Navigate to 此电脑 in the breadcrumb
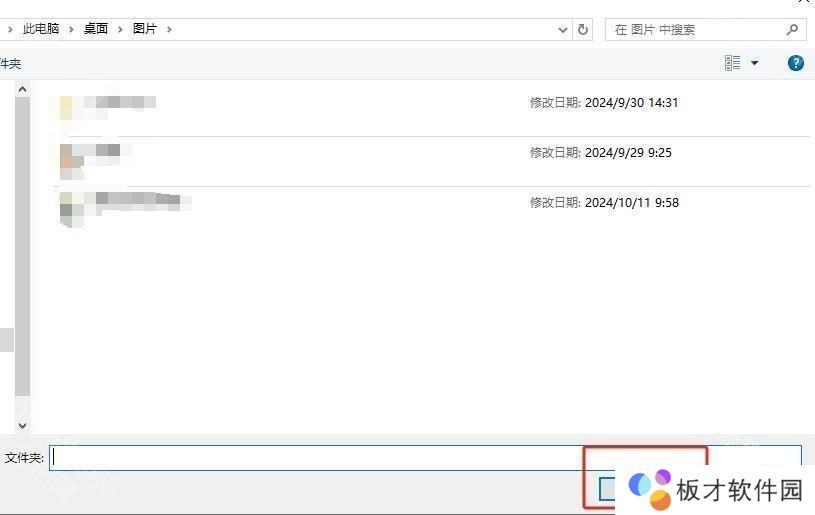This screenshot has width=815, height=515. [41, 29]
